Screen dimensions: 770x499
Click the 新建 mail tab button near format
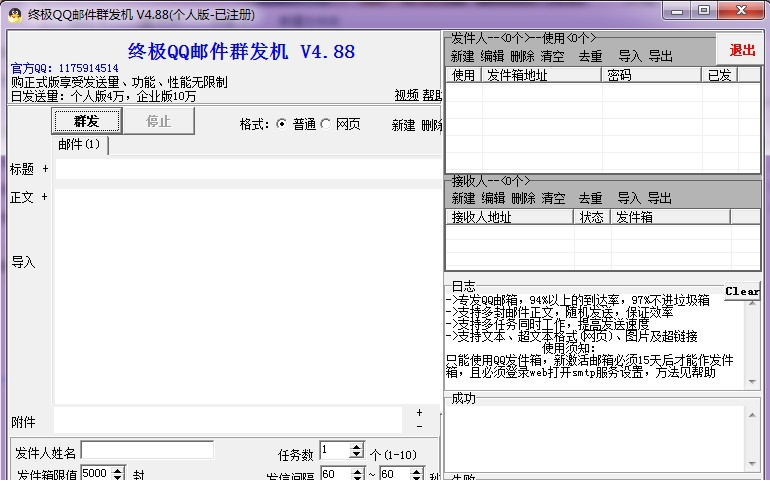[404, 126]
